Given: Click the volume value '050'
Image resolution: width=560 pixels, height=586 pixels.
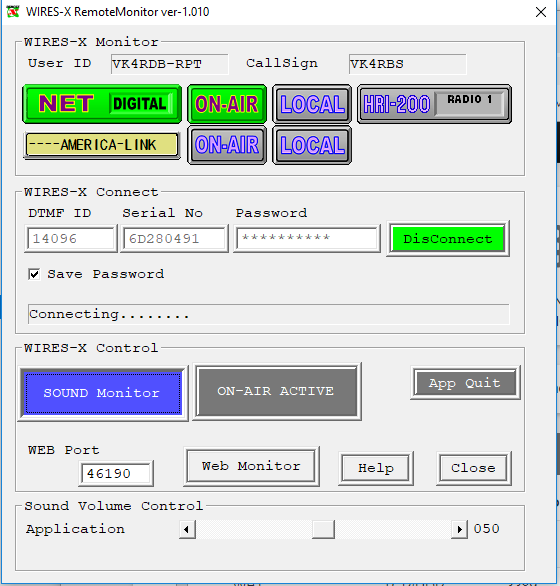Looking at the screenshot, I should click(486, 529).
